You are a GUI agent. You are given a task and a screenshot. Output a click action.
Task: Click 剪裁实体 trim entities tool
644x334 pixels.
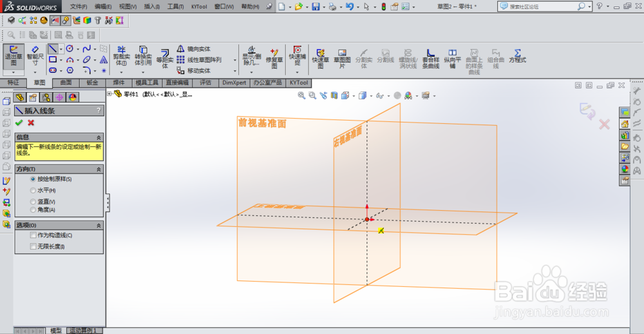click(x=122, y=56)
